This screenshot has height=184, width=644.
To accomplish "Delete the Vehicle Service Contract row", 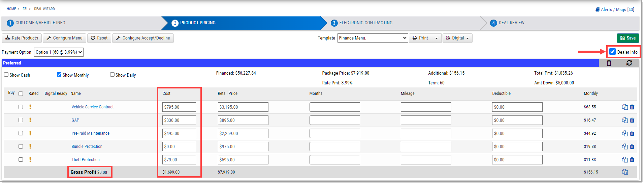I will [632, 107].
